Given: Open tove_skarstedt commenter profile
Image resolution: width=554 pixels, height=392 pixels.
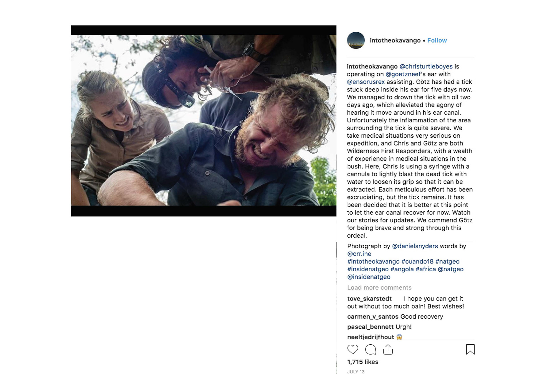Looking at the screenshot, I should tap(369, 298).
